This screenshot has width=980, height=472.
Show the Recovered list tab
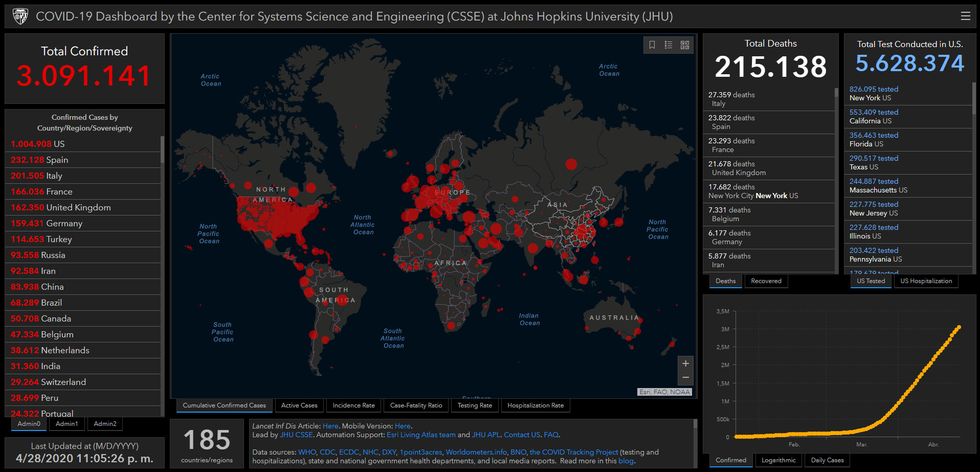[x=766, y=281]
